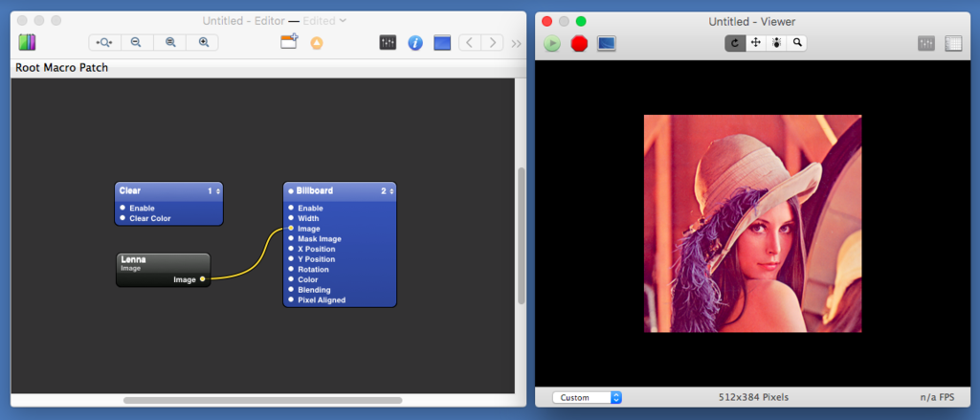Click the Pixel Aligned port
Image resolution: width=980 pixels, height=420 pixels.
pos(291,300)
